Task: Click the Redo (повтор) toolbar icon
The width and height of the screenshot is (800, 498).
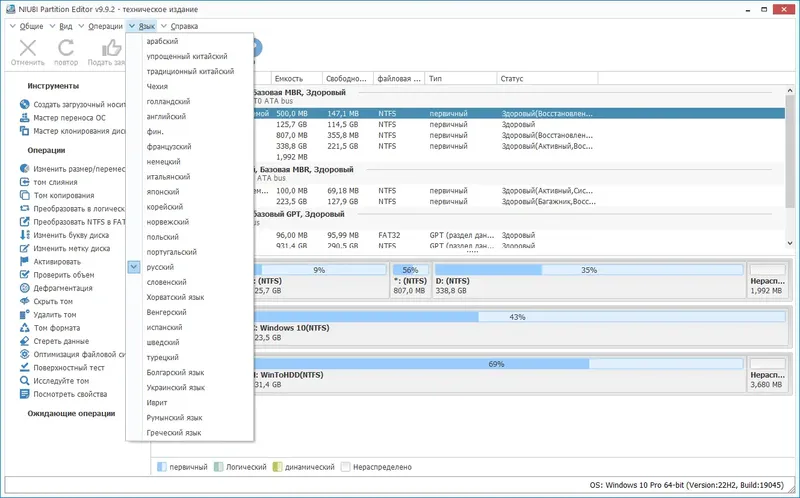Action: click(x=66, y=48)
